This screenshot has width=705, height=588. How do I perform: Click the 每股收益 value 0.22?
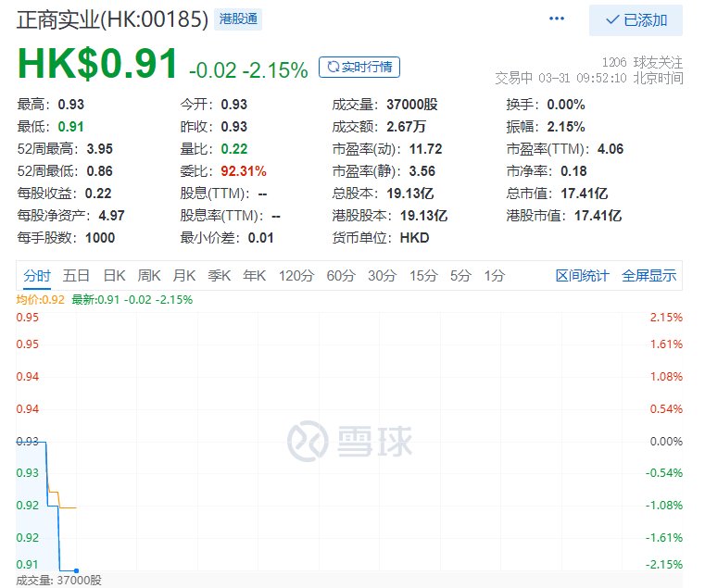[x=98, y=194]
